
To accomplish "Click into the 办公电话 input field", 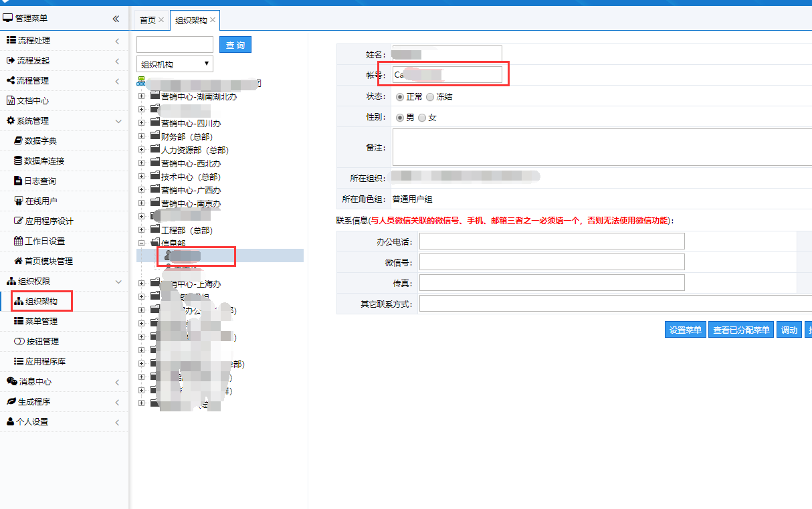I will [x=551, y=241].
